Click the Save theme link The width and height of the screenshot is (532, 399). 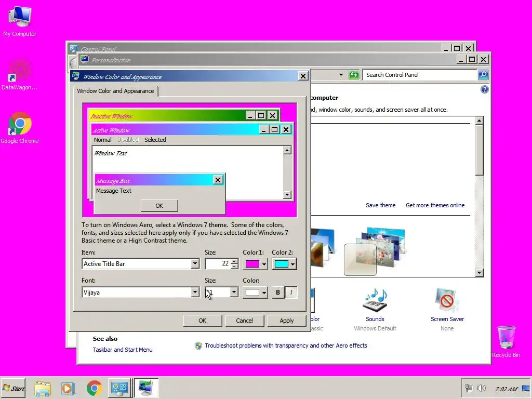click(x=380, y=205)
